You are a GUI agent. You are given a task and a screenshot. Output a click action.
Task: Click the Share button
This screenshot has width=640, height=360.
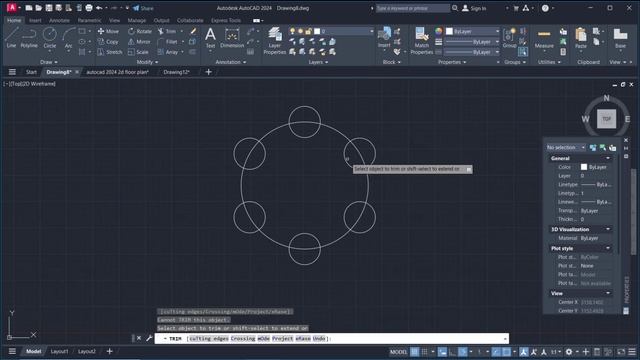click(143, 8)
